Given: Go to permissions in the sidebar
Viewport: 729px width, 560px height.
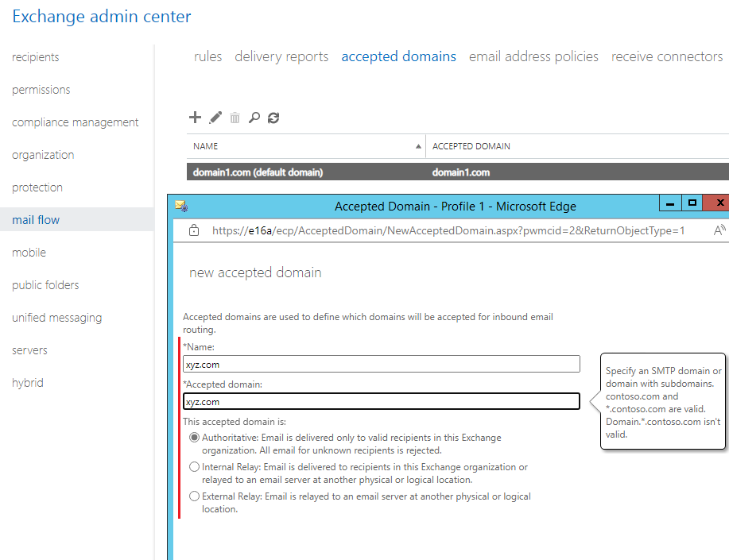Looking at the screenshot, I should [41, 90].
